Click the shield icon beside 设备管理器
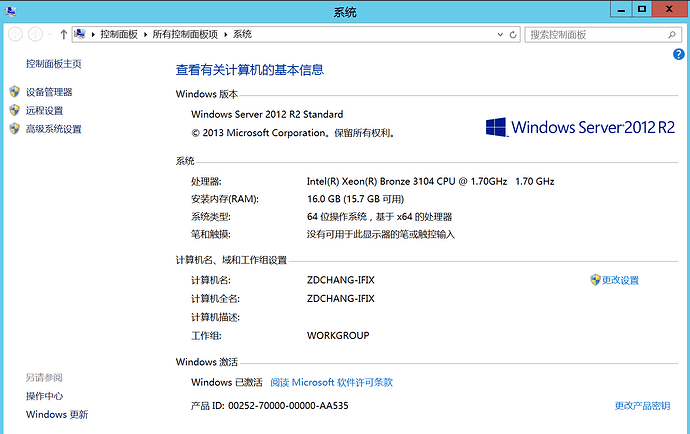This screenshot has height=434, width=690. pyautogui.click(x=14, y=92)
